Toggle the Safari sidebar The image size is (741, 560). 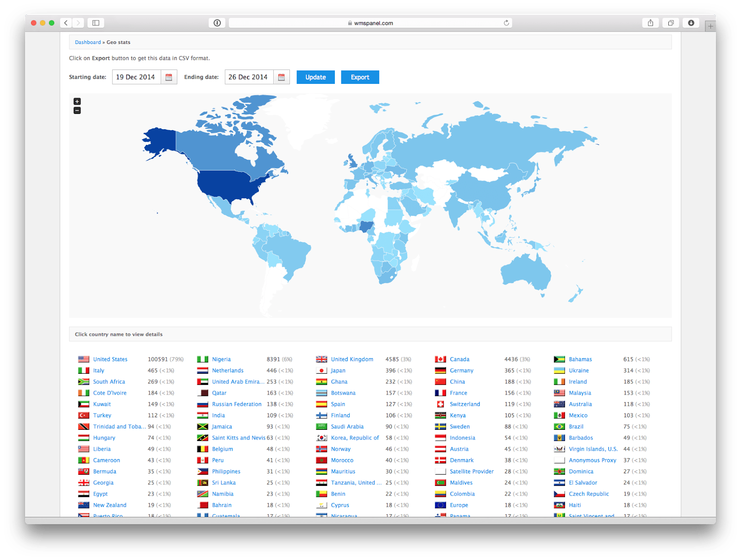click(96, 23)
